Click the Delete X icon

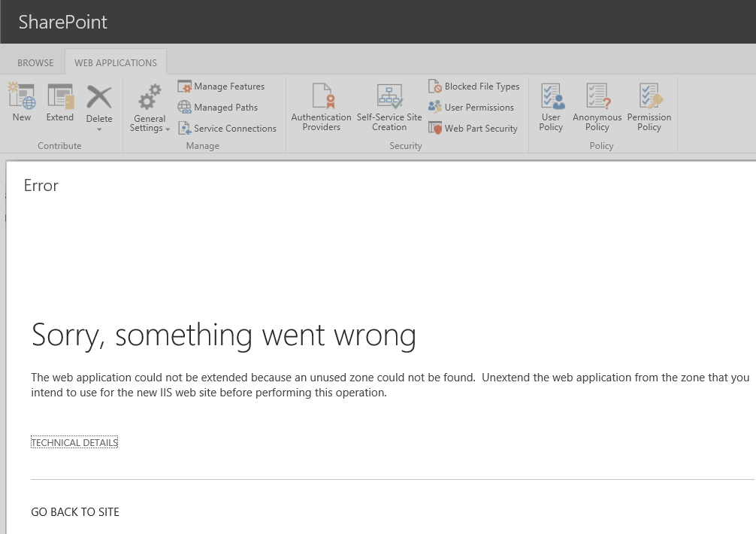pos(99,97)
